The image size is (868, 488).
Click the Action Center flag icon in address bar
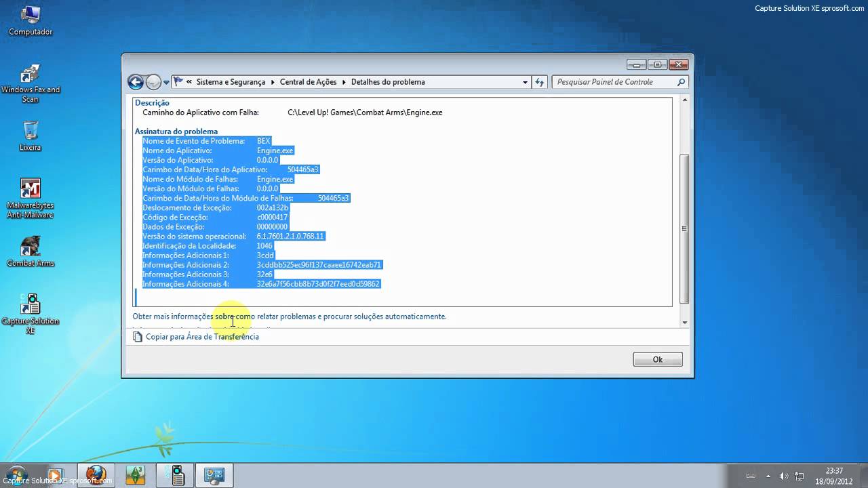(178, 81)
